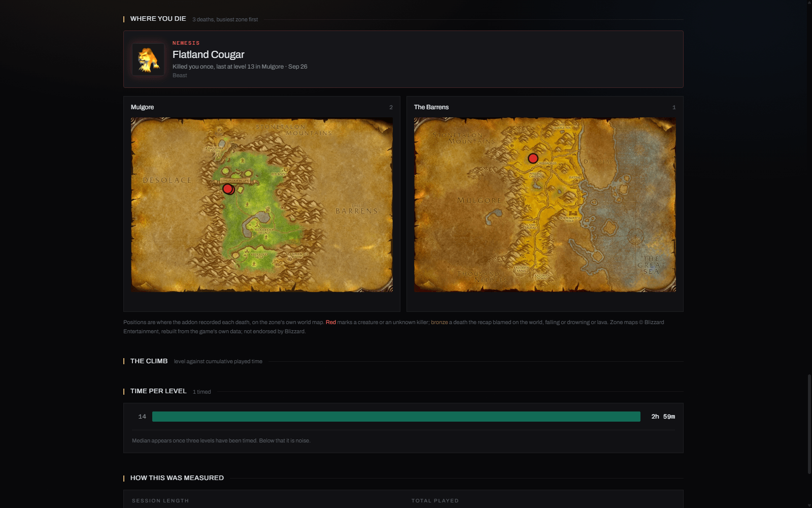Click the Mulgore zone card title
The image size is (812, 508).
[142, 107]
